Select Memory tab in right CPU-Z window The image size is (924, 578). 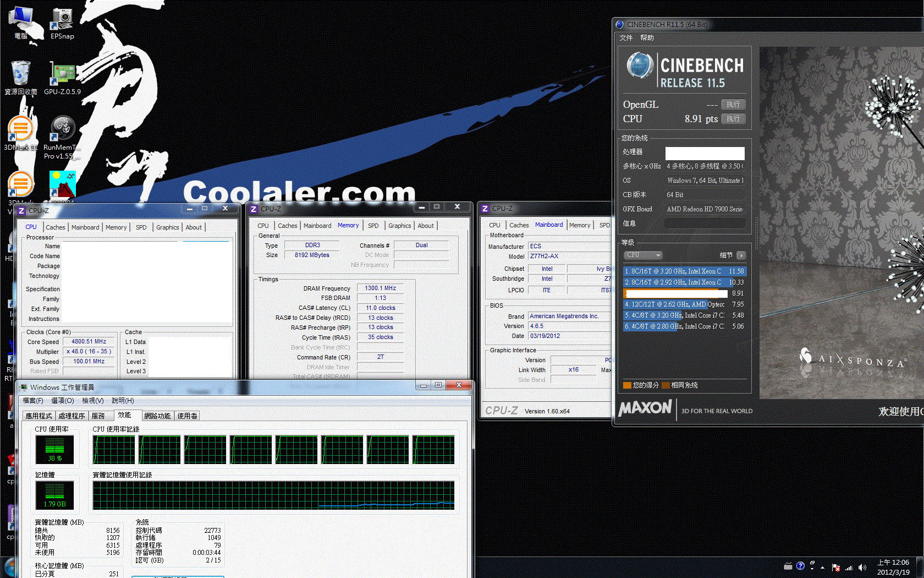[x=580, y=225]
